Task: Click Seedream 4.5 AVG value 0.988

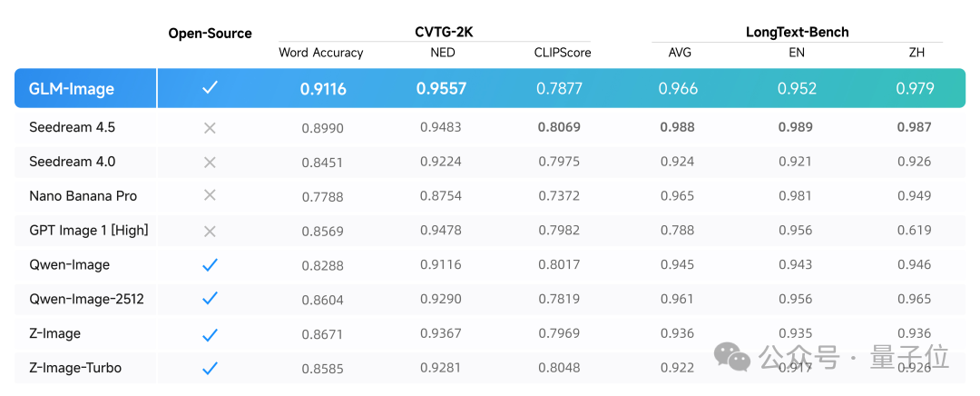Action: pos(678,127)
